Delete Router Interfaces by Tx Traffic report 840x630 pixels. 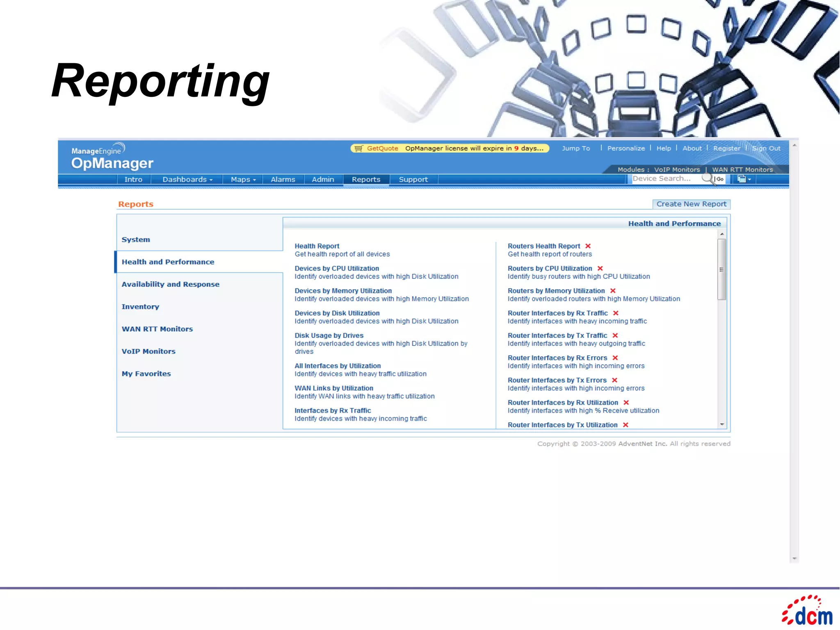pos(615,335)
